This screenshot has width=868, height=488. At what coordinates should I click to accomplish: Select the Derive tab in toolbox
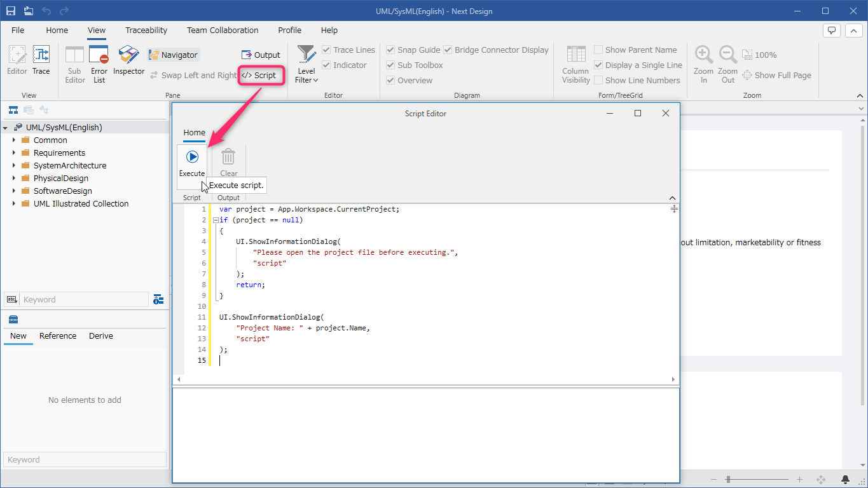point(101,335)
